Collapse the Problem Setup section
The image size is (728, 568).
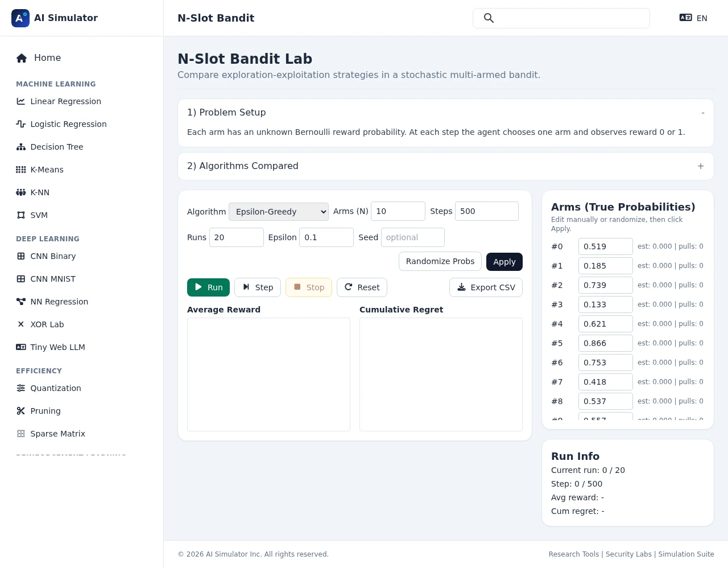pos(702,113)
